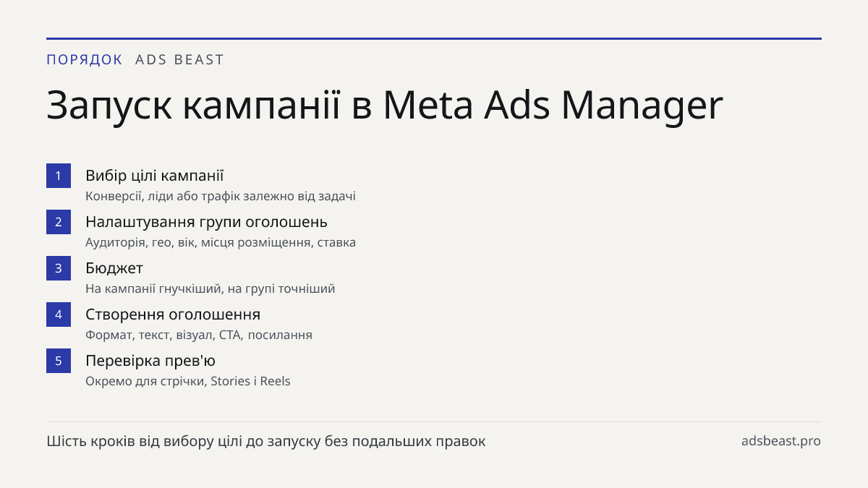Select step 4 'Створення оголошення'
The height and width of the screenshot is (488, 868).
[x=173, y=314]
